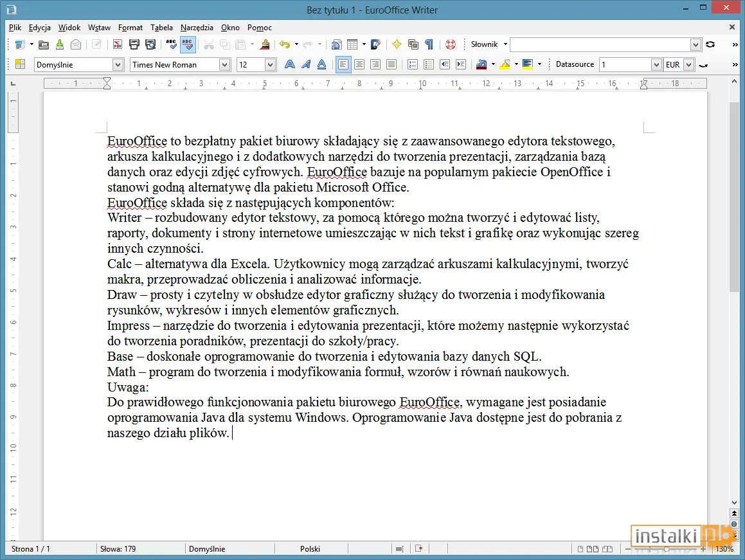Open the Gallery icon
The height and width of the screenshot is (560, 745).
point(413,44)
